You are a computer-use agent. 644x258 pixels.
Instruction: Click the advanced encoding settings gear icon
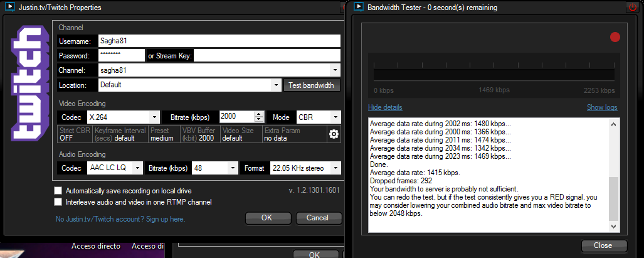tap(334, 134)
